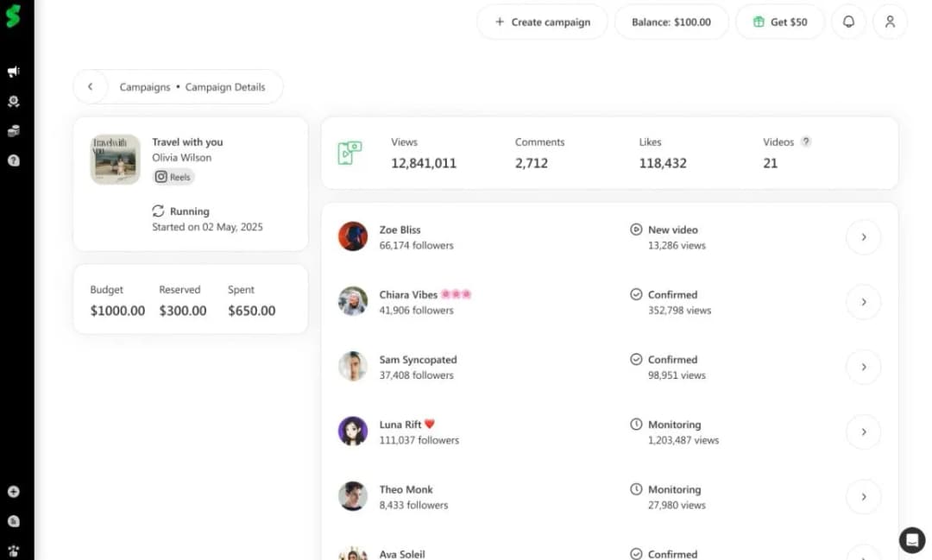Viewport: 932px width, 560px height.
Task: Click the 1,203,487 views text
Action: (x=683, y=440)
